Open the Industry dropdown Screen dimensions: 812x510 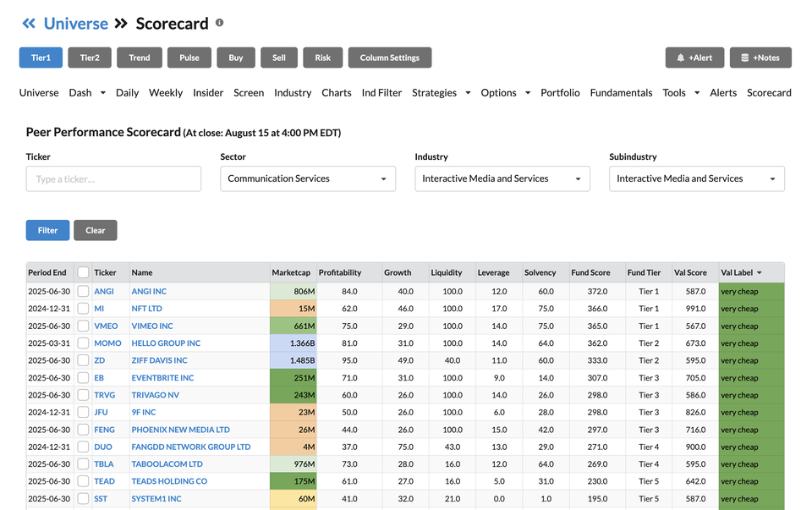click(x=502, y=178)
